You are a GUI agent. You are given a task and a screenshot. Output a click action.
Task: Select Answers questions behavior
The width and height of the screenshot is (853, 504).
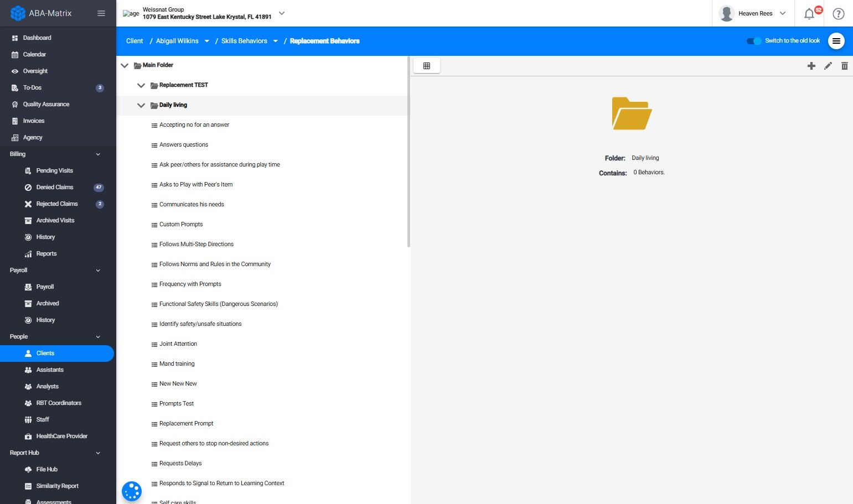[184, 145]
